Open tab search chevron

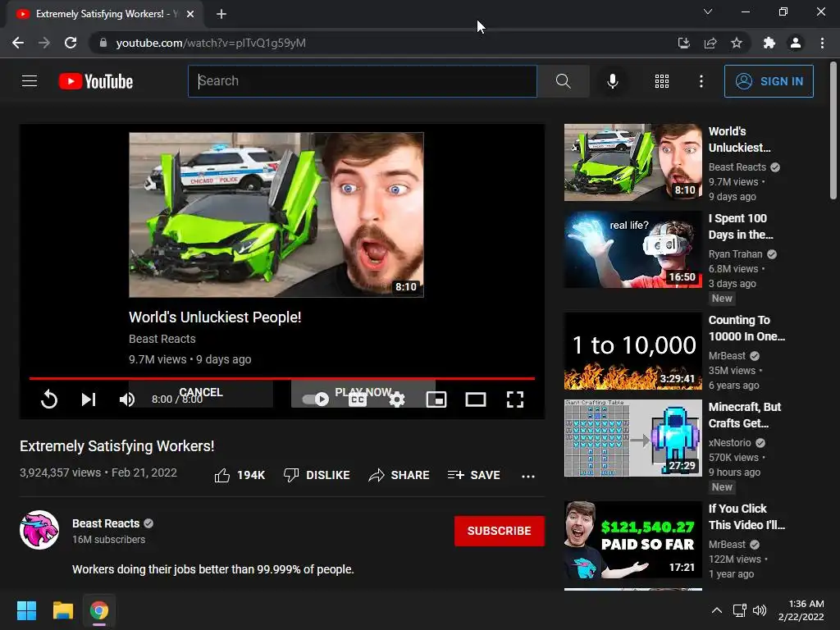(x=708, y=11)
